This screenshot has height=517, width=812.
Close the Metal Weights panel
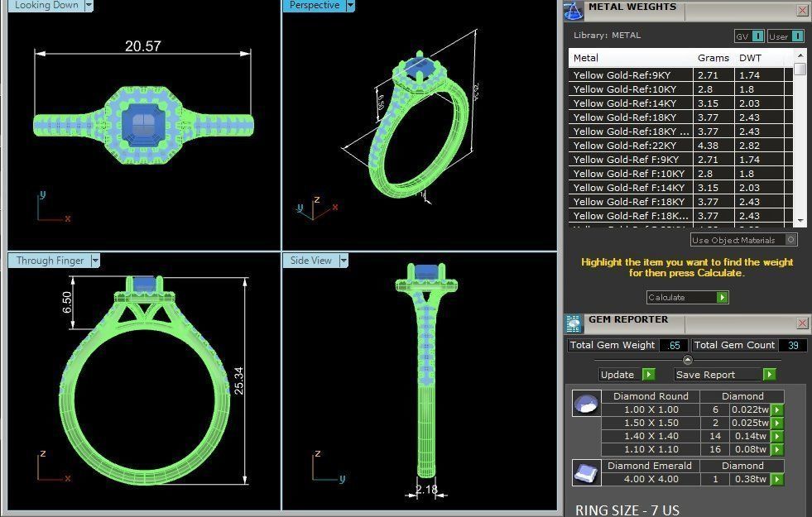click(801, 10)
